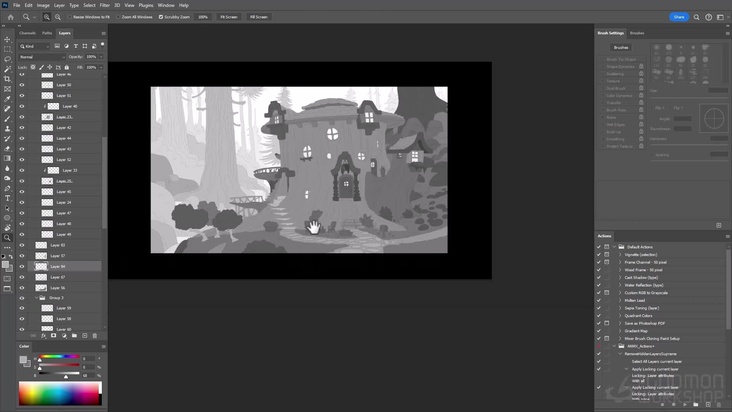Open the Image menu
Viewport: 732px width, 412px height.
click(x=43, y=5)
